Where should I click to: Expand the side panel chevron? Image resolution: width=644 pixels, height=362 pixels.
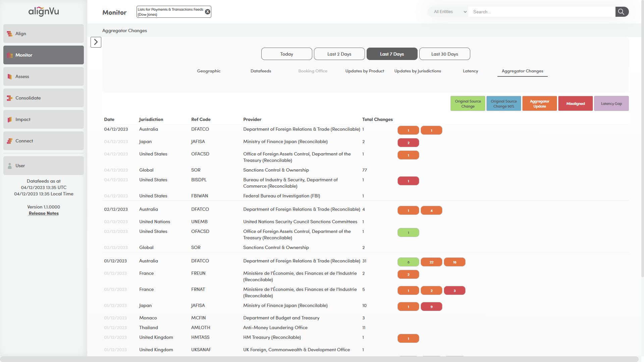tap(96, 42)
